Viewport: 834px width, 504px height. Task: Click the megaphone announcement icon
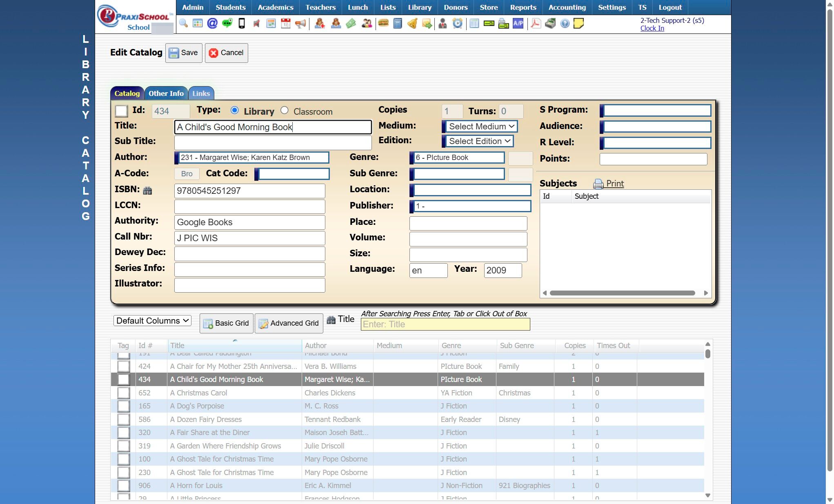click(300, 24)
